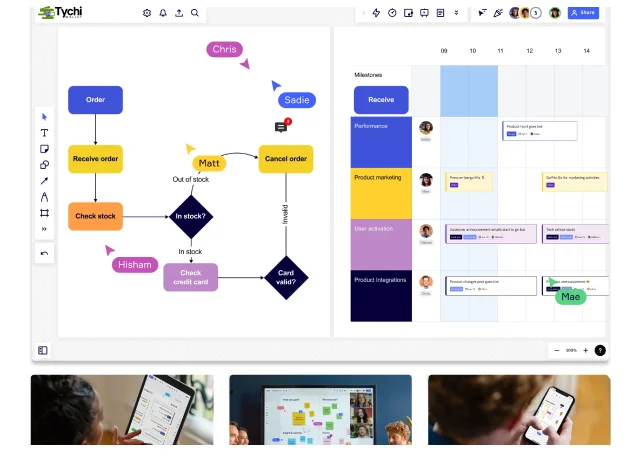Open the comment bubble with notification
This screenshot has width=640, height=463.
click(281, 127)
